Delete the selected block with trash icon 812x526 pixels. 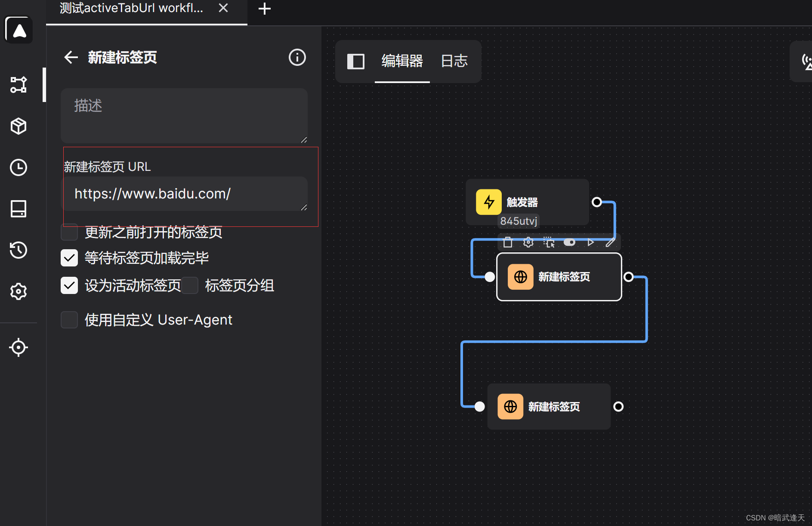[508, 242]
